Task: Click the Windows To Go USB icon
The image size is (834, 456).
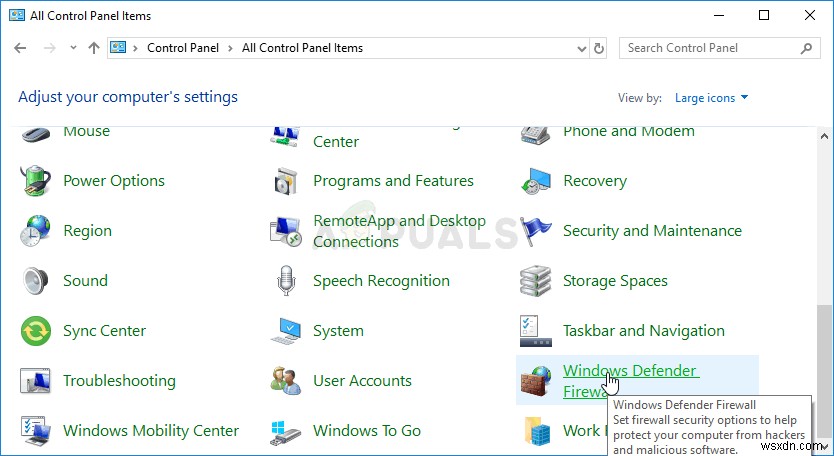Action: coord(286,431)
